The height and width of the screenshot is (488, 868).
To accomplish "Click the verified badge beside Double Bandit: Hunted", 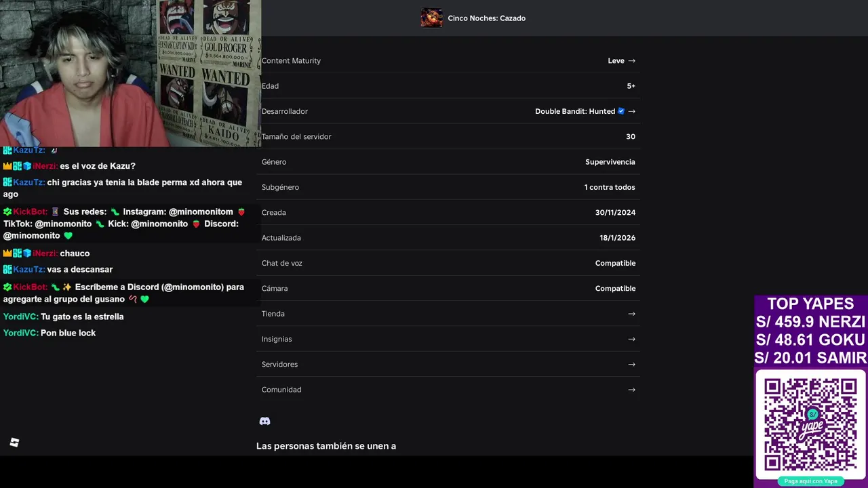I will pos(620,111).
